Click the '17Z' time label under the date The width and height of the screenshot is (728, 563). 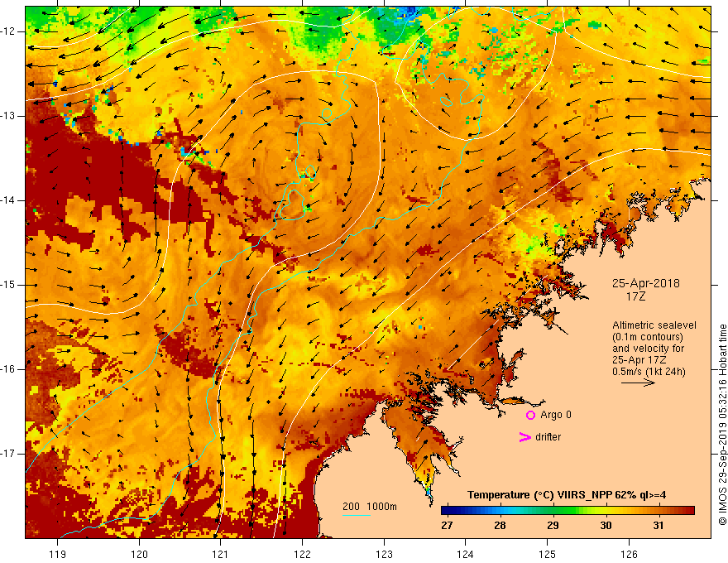click(635, 296)
